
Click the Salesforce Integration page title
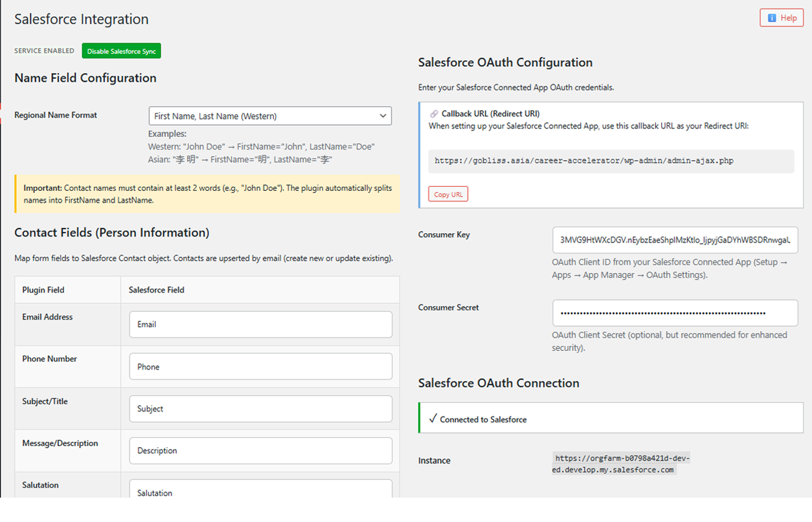tap(81, 19)
